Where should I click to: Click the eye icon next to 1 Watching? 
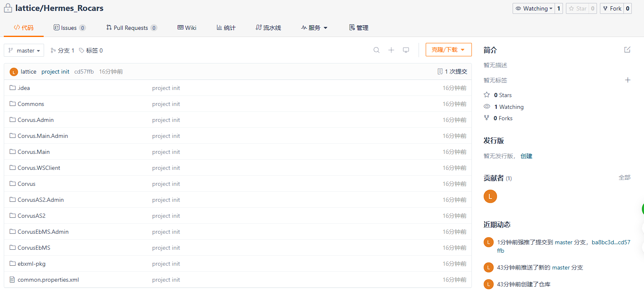tap(487, 106)
